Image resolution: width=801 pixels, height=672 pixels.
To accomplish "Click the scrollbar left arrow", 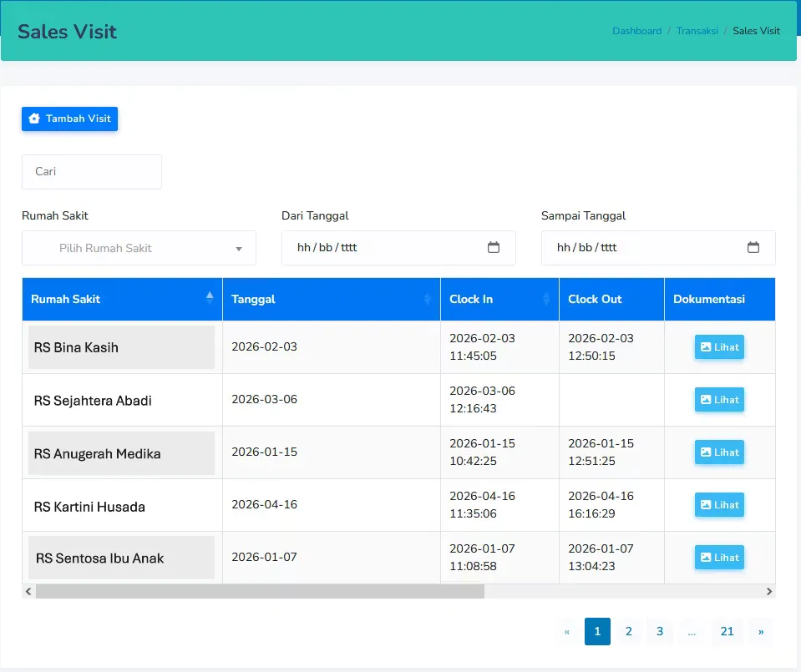I will click(28, 591).
